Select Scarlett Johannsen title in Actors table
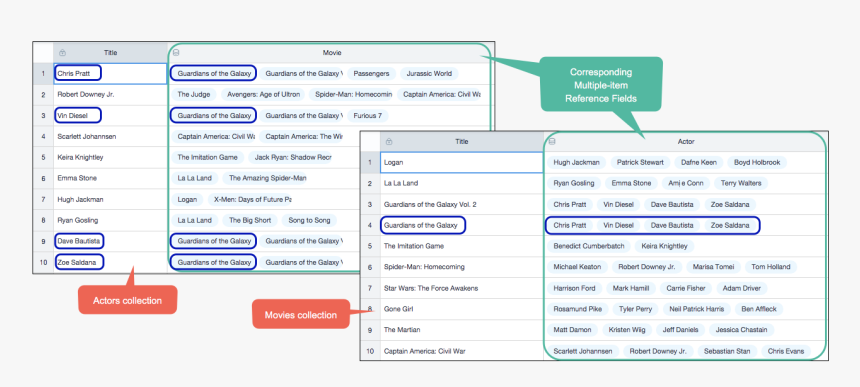 (x=87, y=136)
